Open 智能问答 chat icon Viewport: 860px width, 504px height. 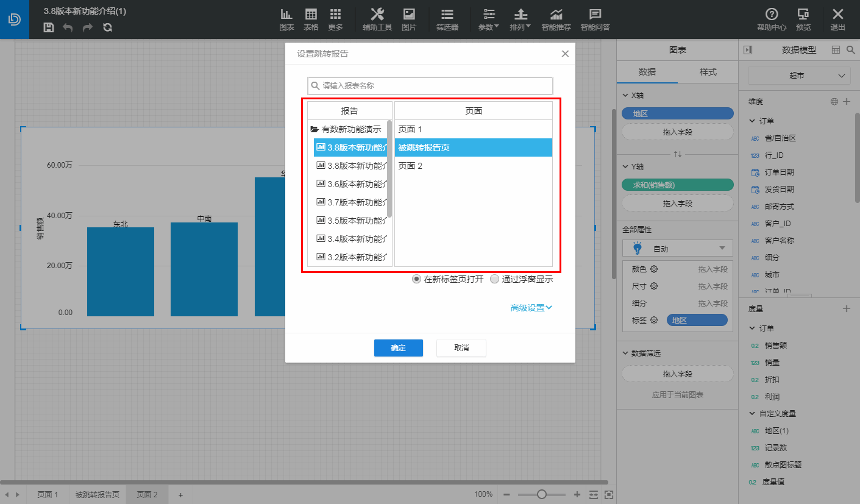tap(595, 20)
